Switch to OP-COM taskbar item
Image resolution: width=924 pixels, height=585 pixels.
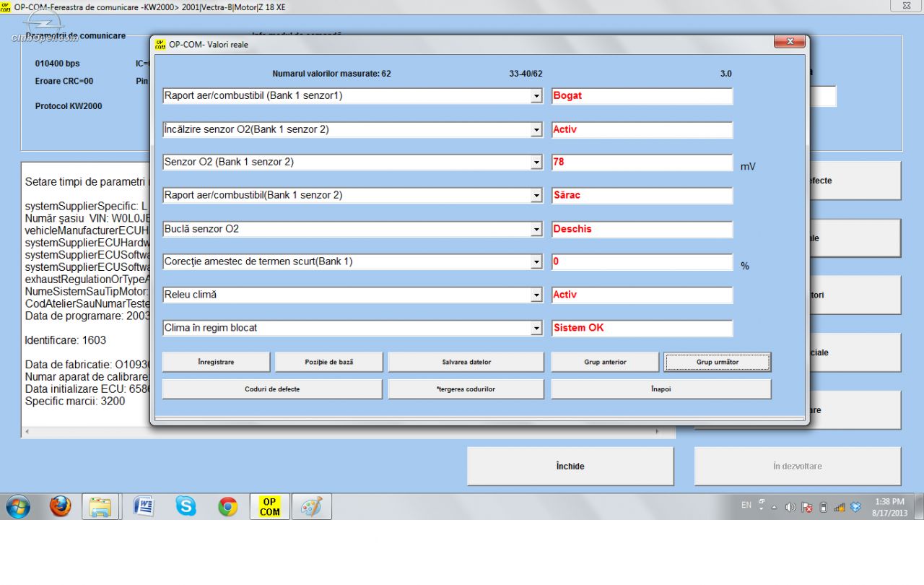(x=270, y=507)
